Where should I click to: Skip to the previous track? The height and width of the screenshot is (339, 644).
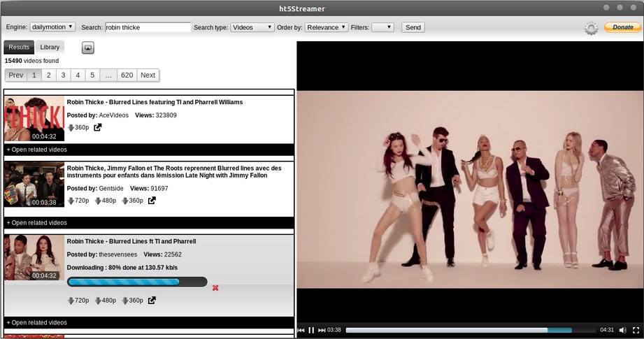click(301, 330)
